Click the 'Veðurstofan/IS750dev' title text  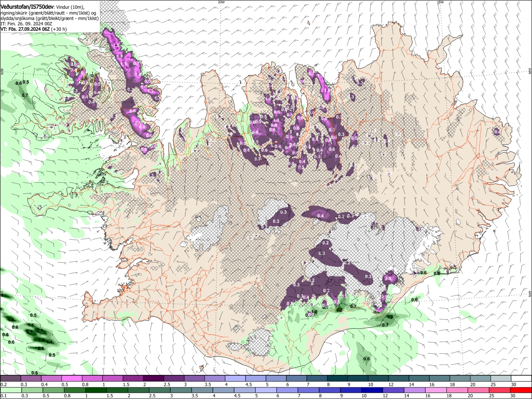tap(27, 7)
